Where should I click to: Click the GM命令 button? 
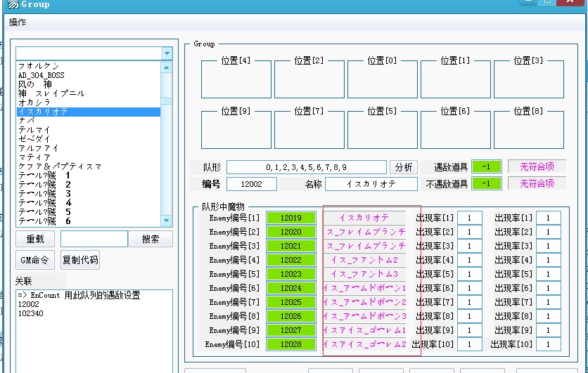(x=35, y=260)
